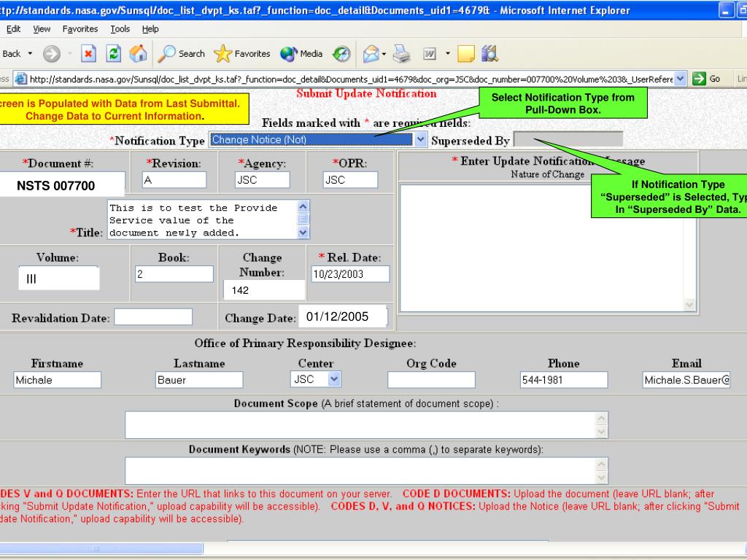The image size is (747, 560).
Task: Click the URL text in the address bar
Action: (351, 79)
